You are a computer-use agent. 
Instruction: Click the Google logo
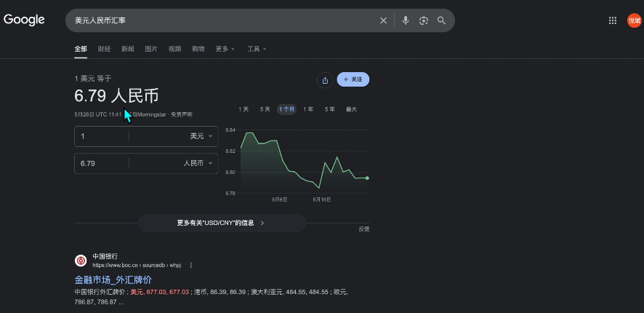tap(24, 20)
